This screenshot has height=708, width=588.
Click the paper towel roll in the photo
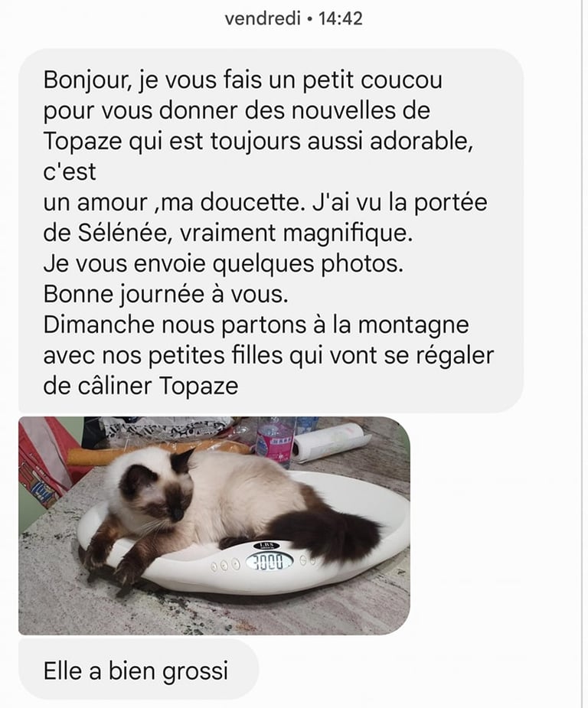[330, 442]
